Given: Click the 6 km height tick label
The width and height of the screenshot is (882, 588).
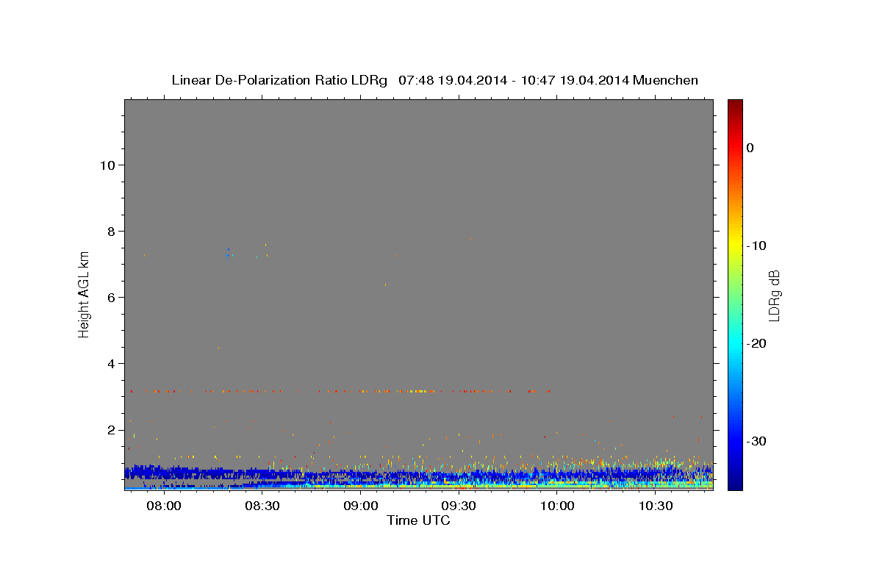Looking at the screenshot, I should [x=111, y=297].
